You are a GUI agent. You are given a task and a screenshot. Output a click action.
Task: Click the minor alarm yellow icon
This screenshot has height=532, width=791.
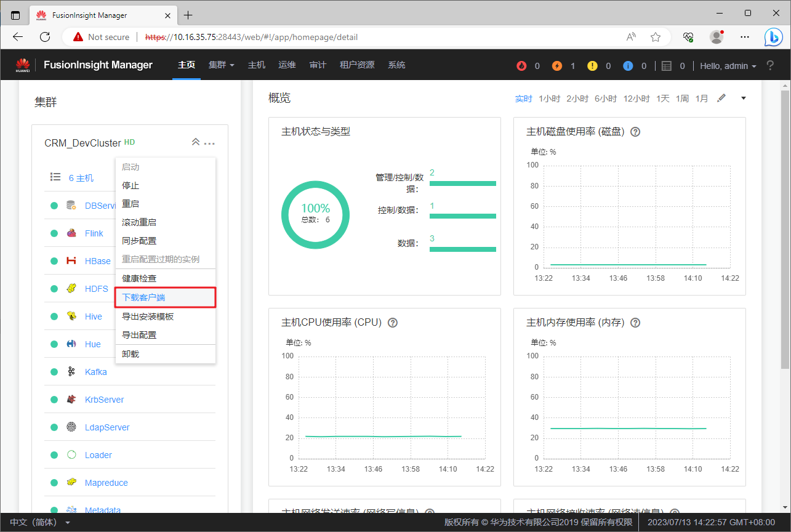593,65
